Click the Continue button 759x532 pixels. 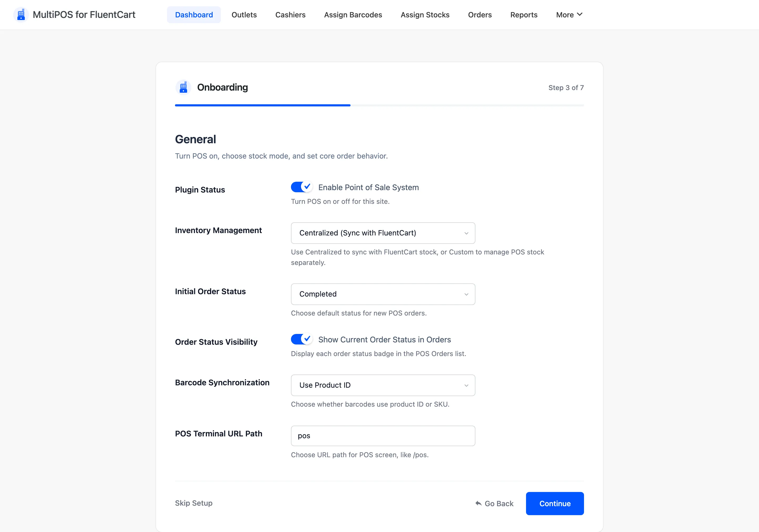pyautogui.click(x=555, y=504)
